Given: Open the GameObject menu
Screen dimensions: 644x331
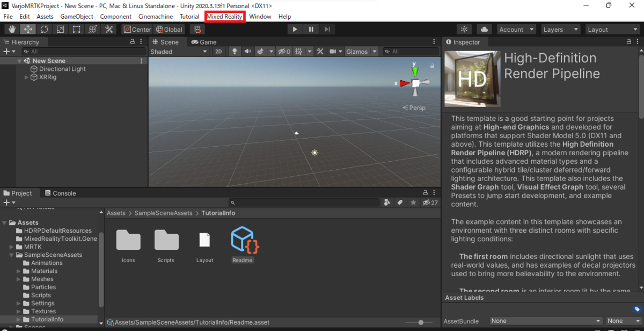Looking at the screenshot, I should pos(77,17).
